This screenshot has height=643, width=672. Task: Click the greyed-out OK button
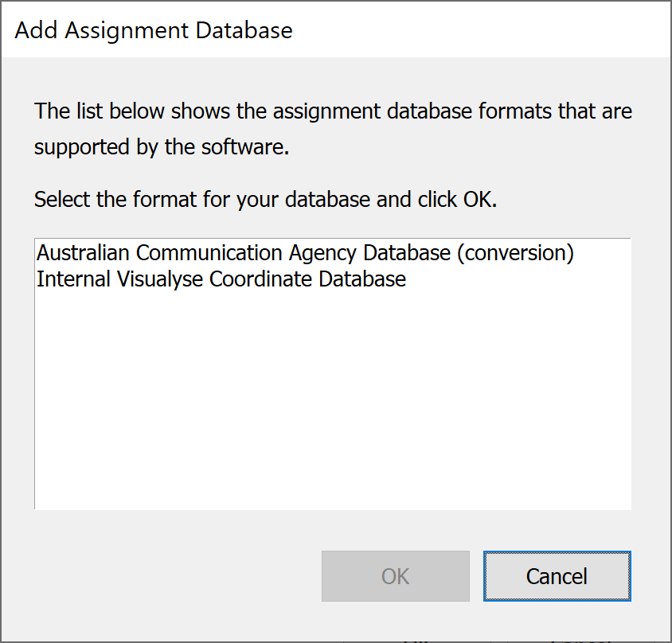396,576
